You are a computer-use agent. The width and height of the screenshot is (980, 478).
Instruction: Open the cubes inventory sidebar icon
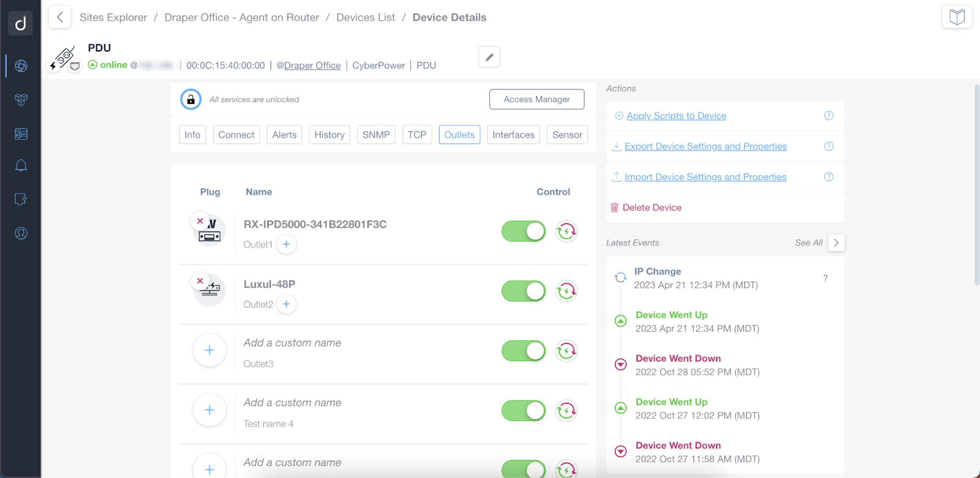tap(21, 100)
